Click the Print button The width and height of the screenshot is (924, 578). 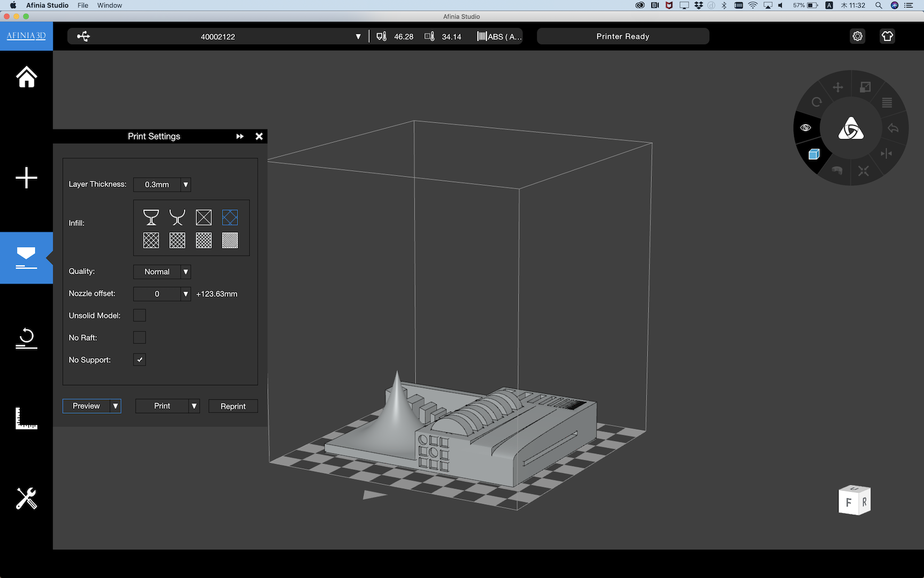click(162, 406)
